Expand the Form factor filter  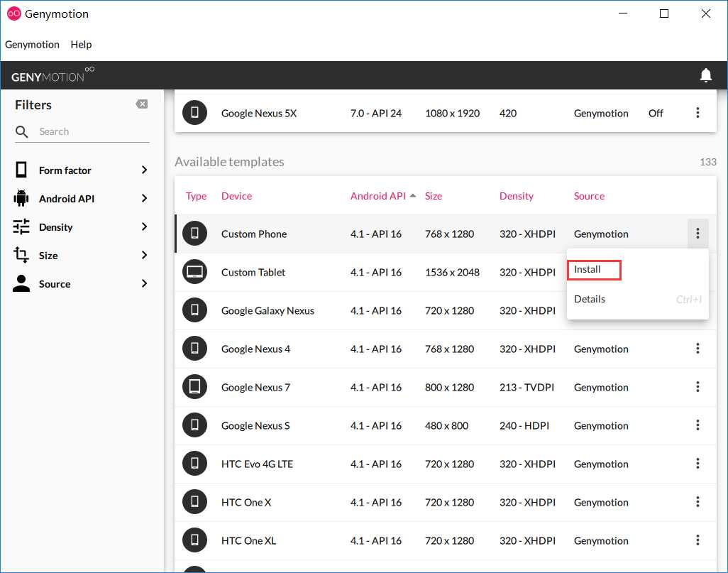tap(144, 170)
